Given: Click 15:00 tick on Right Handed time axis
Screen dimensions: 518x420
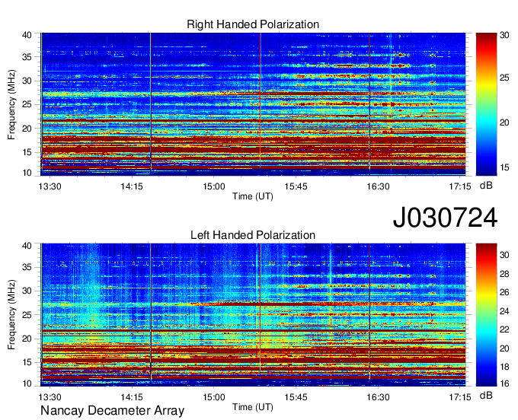Looking at the screenshot, I should (x=214, y=186).
